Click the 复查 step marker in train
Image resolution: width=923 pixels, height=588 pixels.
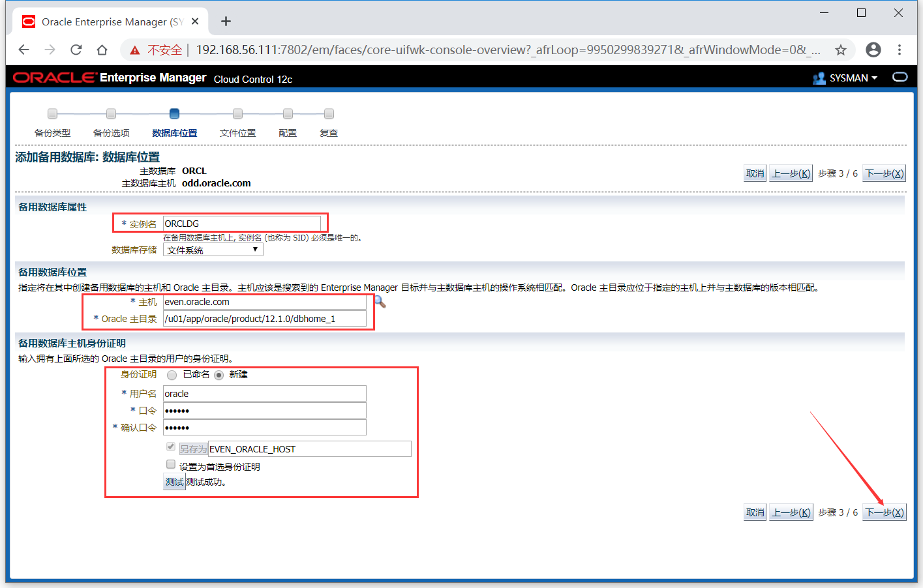[329, 113]
